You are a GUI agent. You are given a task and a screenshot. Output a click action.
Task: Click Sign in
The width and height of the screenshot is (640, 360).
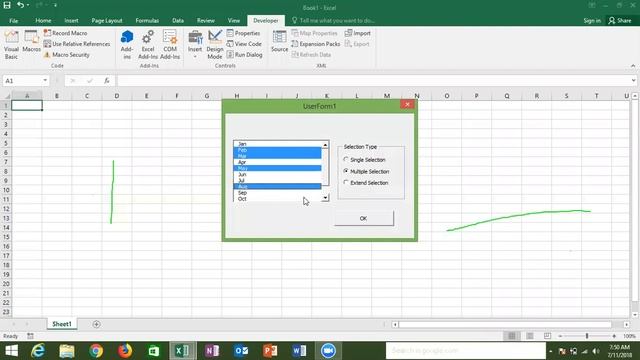(592, 20)
